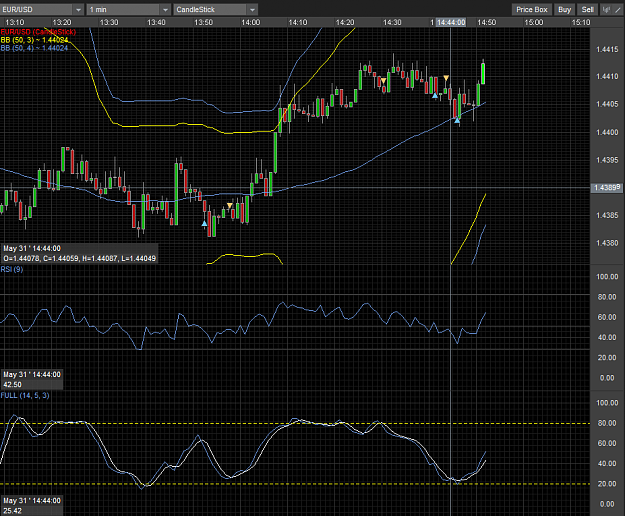Click the blue up-arrow marker near 13:50

click(x=204, y=224)
